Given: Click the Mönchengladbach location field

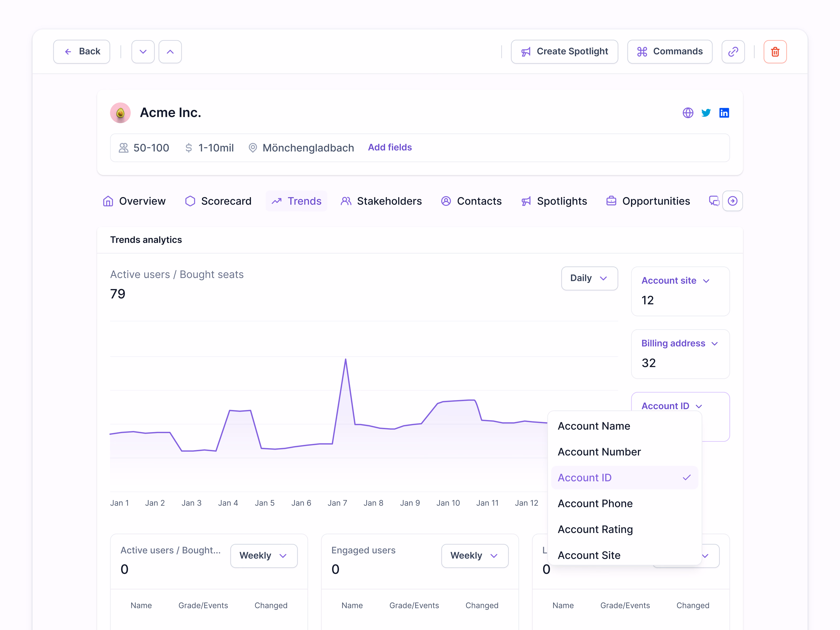Looking at the screenshot, I should tap(301, 148).
